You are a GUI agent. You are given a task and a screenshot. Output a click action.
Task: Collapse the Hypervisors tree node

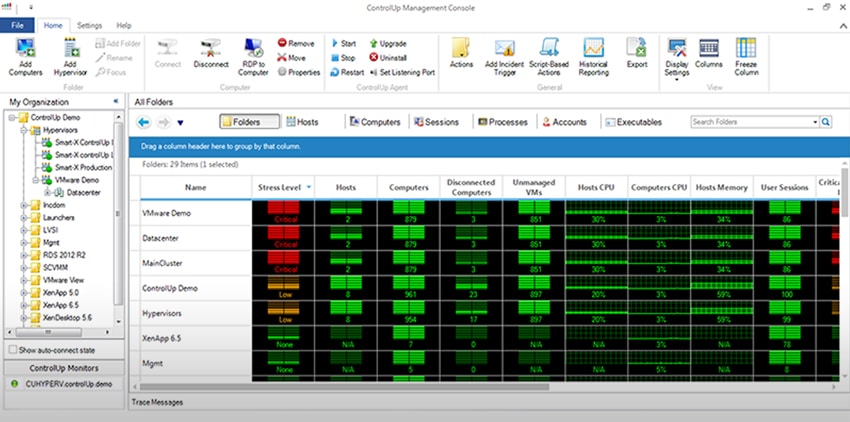click(x=23, y=130)
